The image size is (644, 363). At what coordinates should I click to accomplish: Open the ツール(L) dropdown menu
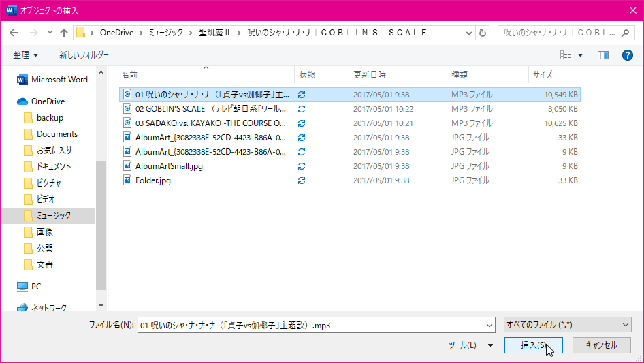click(x=470, y=345)
